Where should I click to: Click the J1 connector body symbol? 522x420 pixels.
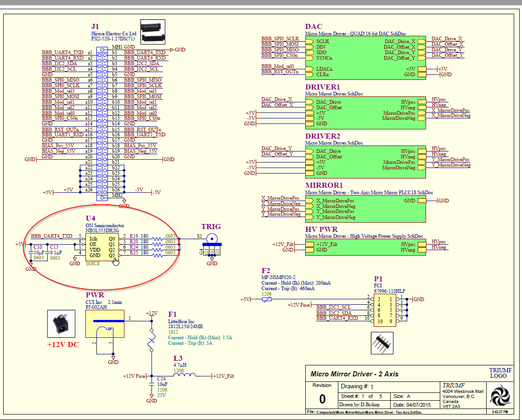[x=102, y=123]
